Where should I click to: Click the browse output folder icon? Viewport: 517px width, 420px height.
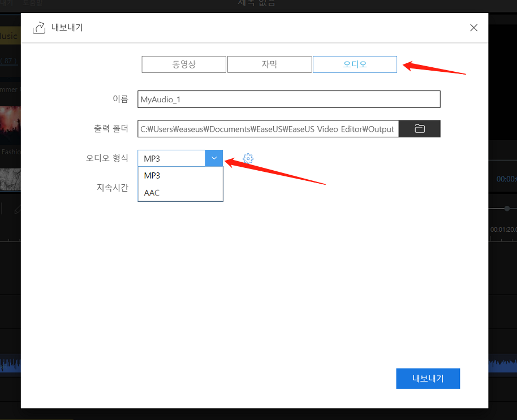[x=419, y=129]
